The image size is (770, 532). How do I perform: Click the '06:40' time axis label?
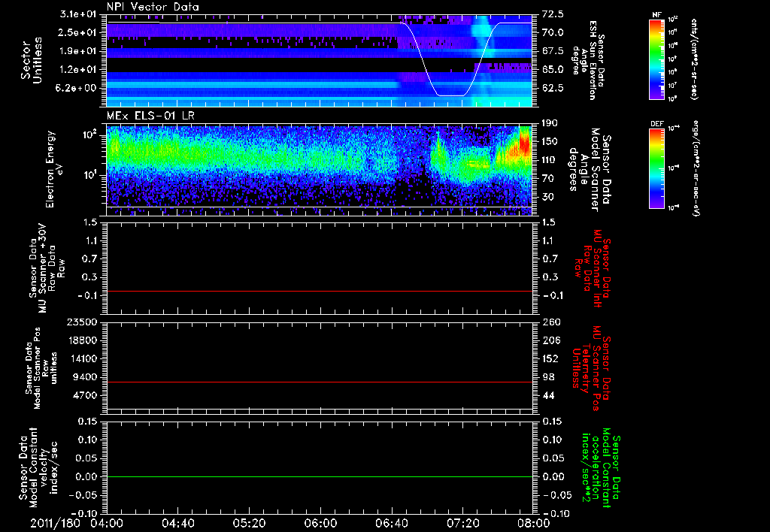[x=392, y=524]
